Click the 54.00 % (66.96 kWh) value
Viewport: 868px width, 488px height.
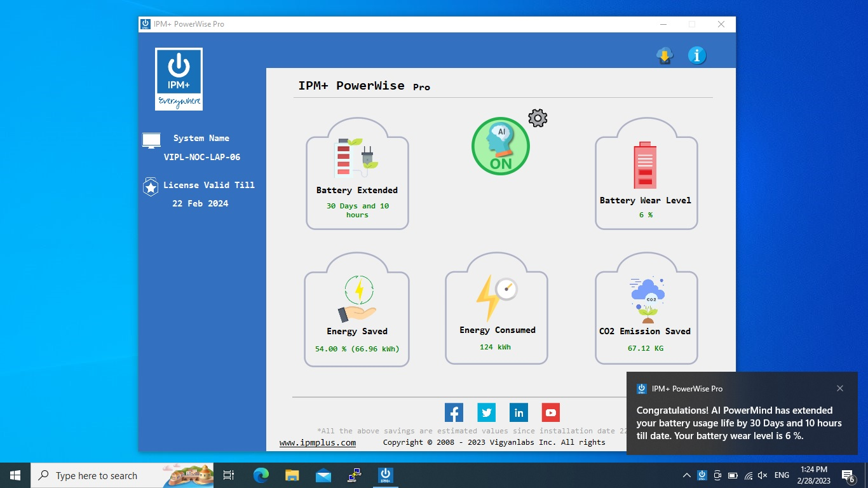(x=357, y=349)
